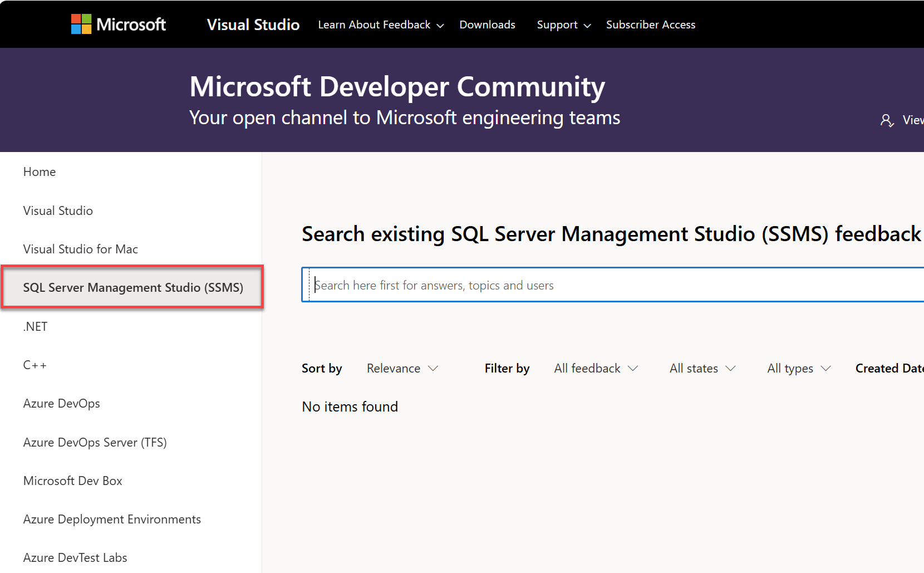Screen dimensions: 924x573
Task: Open Azure DevOps Server (TFS)
Action: [x=95, y=443]
